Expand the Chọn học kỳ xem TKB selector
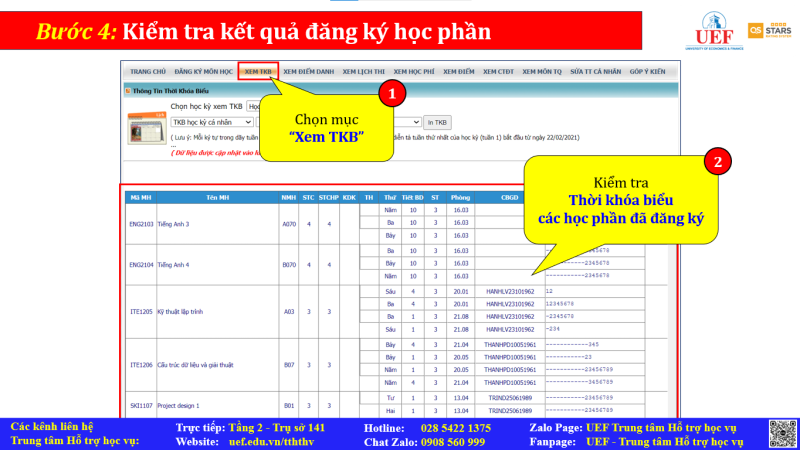The width and height of the screenshot is (800, 450). pyautogui.click(x=255, y=105)
